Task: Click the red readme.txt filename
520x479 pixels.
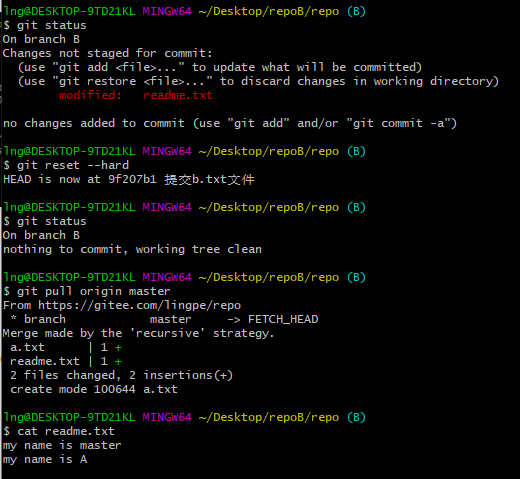Action: (178, 95)
